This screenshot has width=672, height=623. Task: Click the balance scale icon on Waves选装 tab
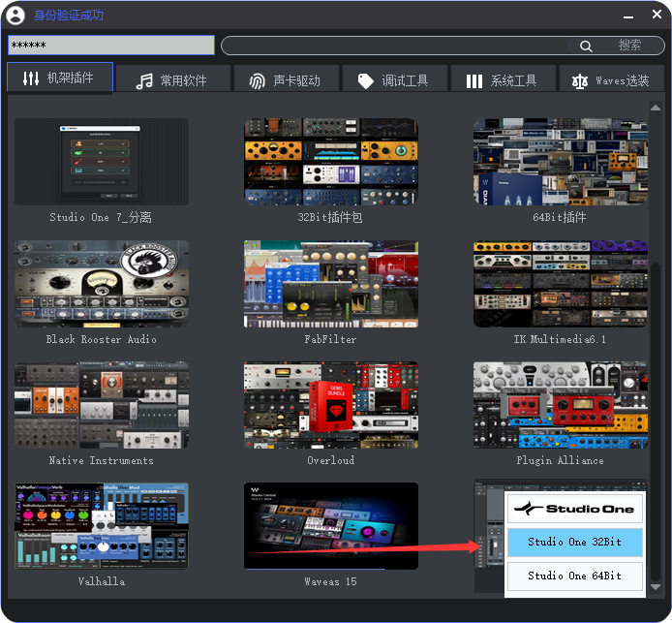(580, 80)
